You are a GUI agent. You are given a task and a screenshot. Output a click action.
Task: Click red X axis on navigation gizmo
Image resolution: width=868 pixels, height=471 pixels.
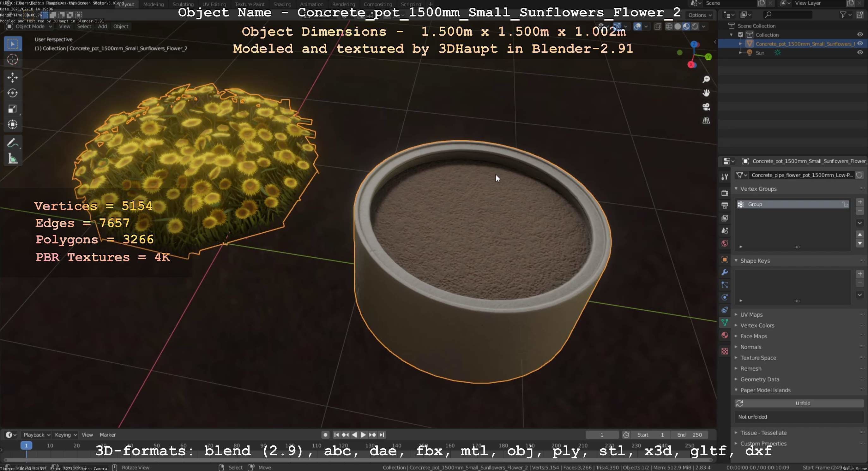[692, 65]
